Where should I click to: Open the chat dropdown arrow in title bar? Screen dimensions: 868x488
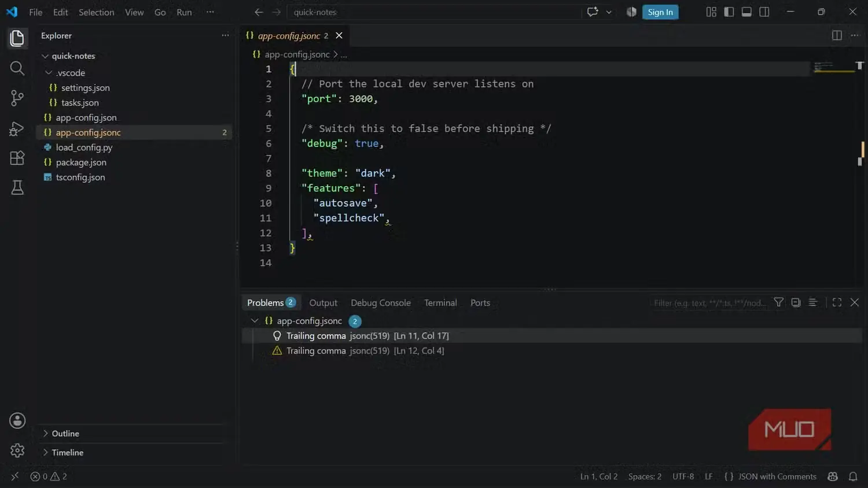click(x=609, y=12)
